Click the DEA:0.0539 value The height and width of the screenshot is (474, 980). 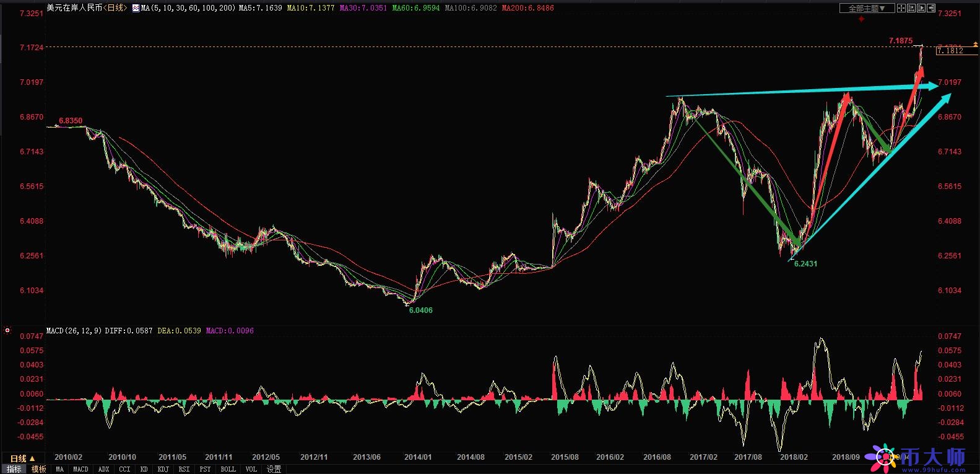[x=179, y=331]
